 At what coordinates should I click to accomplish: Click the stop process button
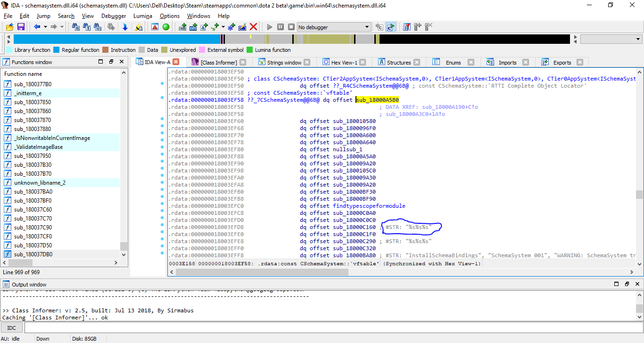tap(291, 27)
